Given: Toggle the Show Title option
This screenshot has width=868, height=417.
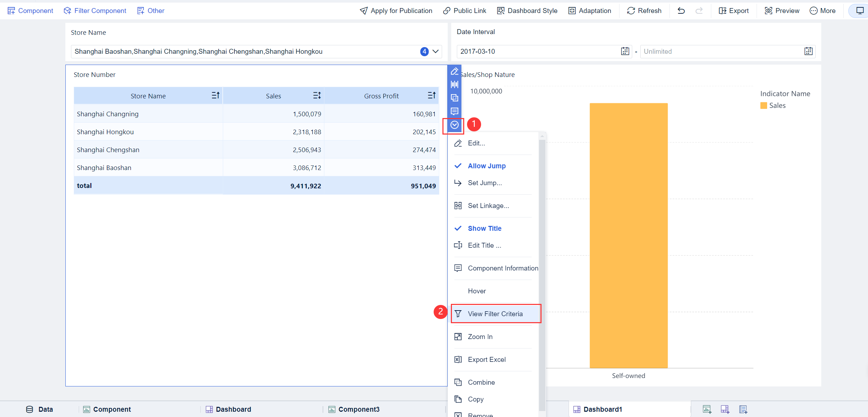Looking at the screenshot, I should coord(484,228).
